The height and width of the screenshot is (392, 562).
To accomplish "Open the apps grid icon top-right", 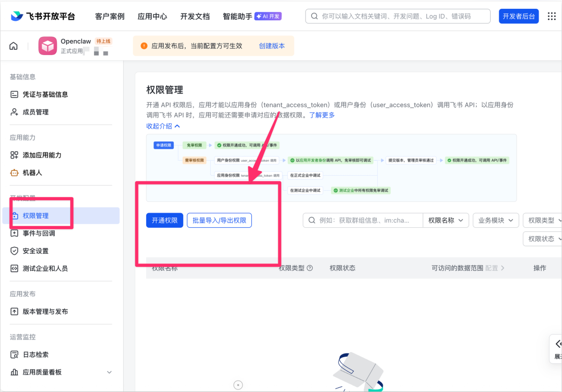I will click(551, 16).
